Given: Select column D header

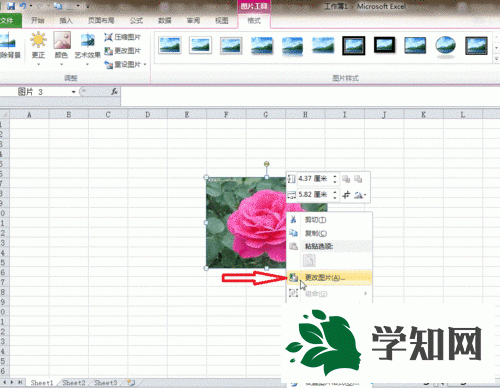Looking at the screenshot, I should [148, 115].
